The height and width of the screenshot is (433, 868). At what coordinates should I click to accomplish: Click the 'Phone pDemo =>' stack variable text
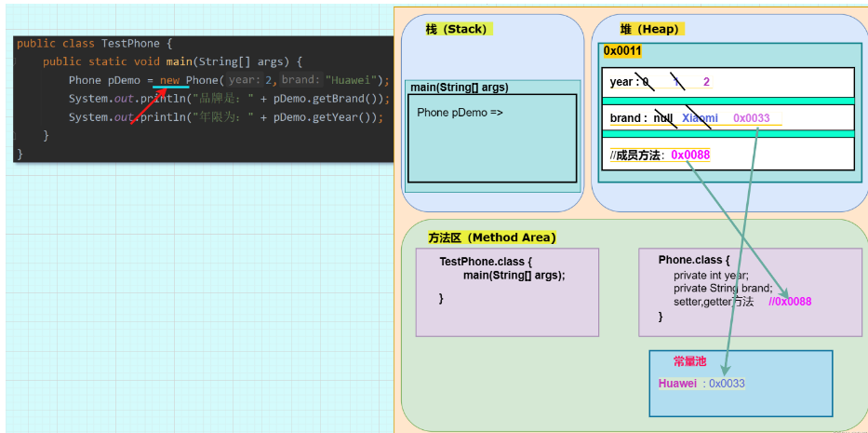pyautogui.click(x=460, y=113)
